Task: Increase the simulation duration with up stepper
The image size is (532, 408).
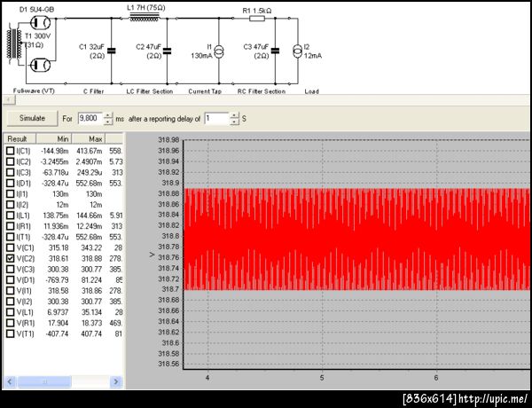Action: click(108, 115)
